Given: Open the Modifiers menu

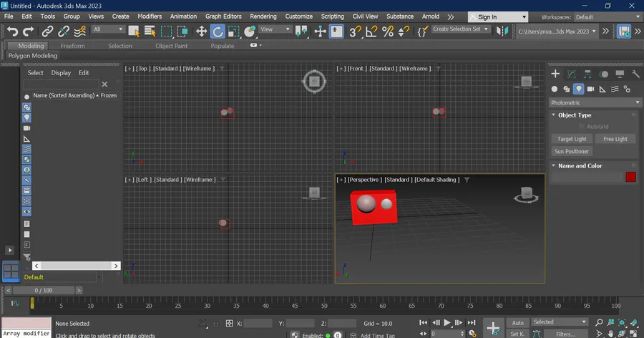Looking at the screenshot, I should tap(150, 16).
